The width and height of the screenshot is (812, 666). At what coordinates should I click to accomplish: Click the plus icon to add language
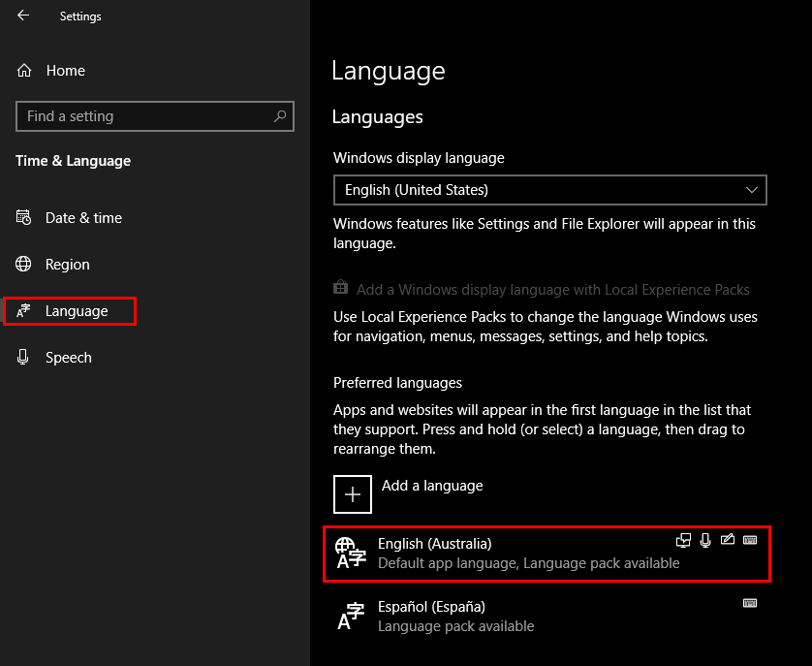(x=353, y=494)
